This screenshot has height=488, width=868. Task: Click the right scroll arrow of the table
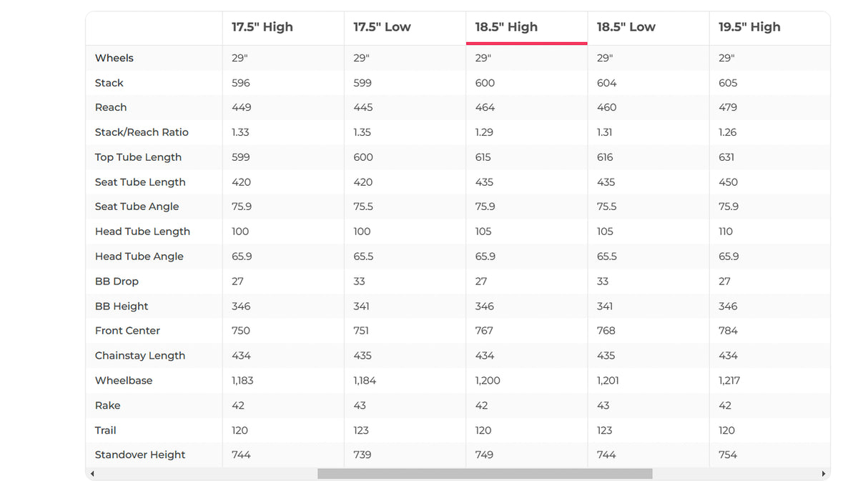824,474
